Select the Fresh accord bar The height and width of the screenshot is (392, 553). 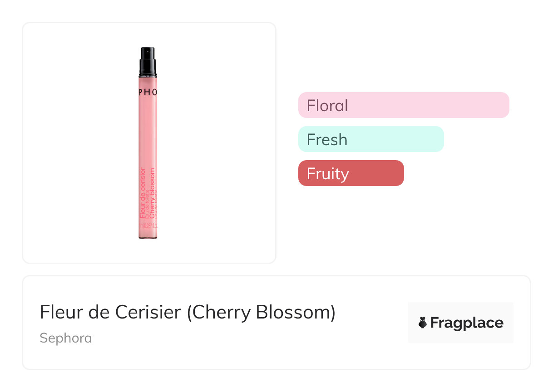coord(370,139)
